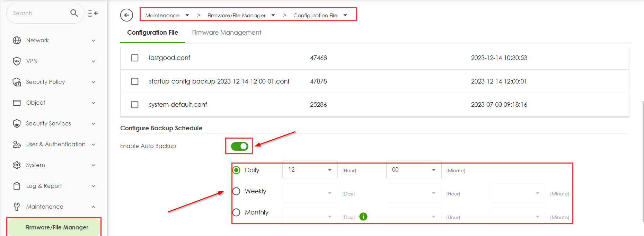The width and height of the screenshot is (644, 236).
Task: Open the Daily hour dropdown showing 12
Action: 310,170
